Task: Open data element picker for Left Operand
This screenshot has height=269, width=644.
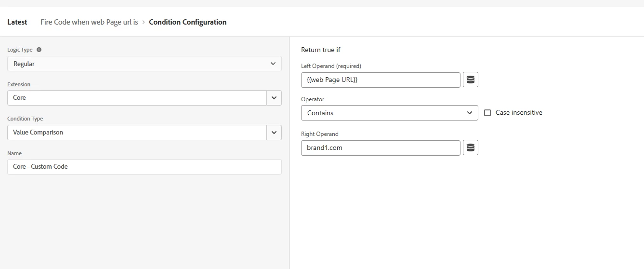Action: coord(471,80)
